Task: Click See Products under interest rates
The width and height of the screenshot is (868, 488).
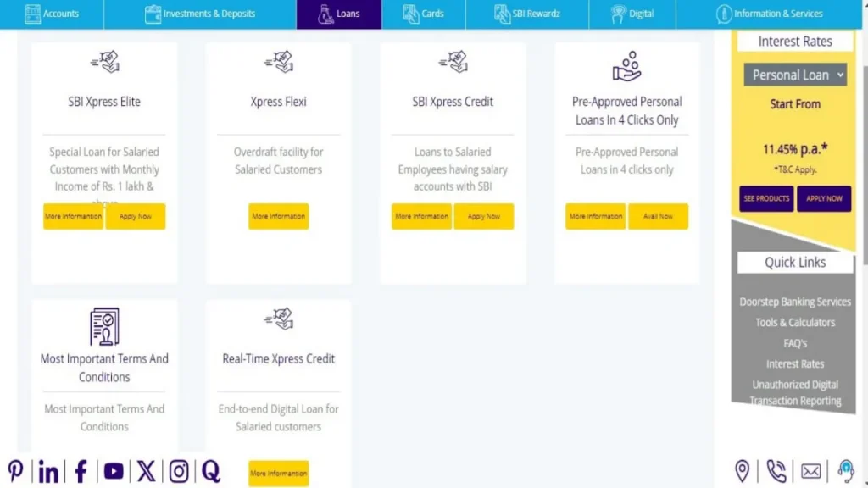Action: tap(765, 198)
